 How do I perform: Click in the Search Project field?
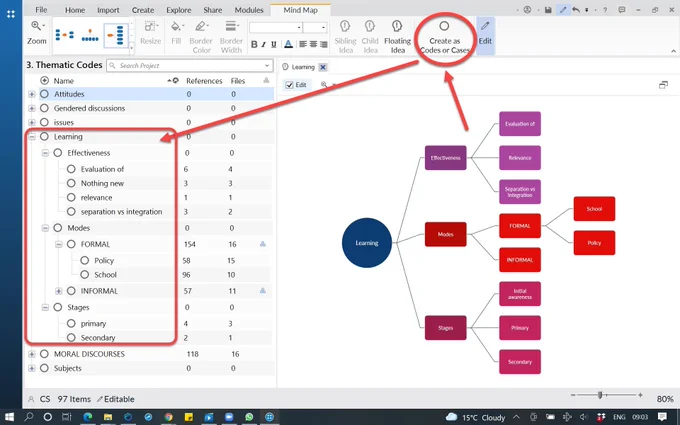(190, 65)
